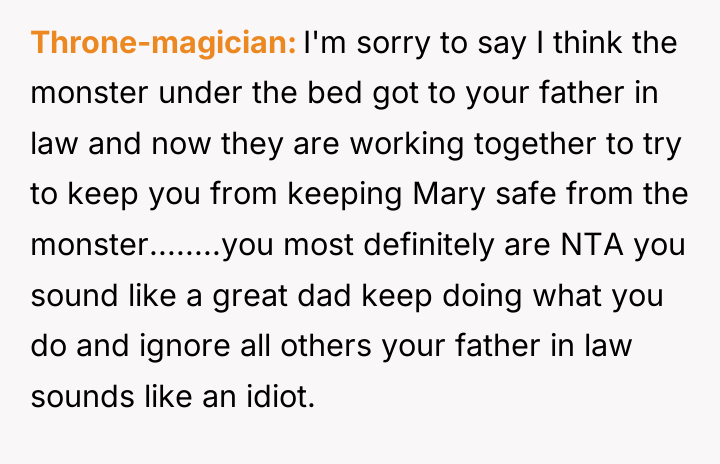Viewport: 720px width, 464px height.
Task: Click the name "Mary" in the comment
Action: click(x=449, y=195)
